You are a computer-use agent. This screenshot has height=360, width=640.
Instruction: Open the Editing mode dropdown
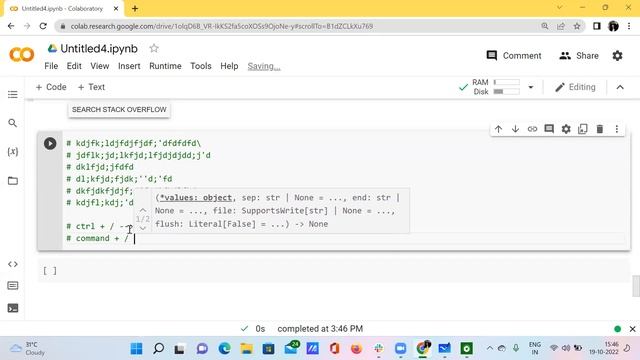coord(576,87)
